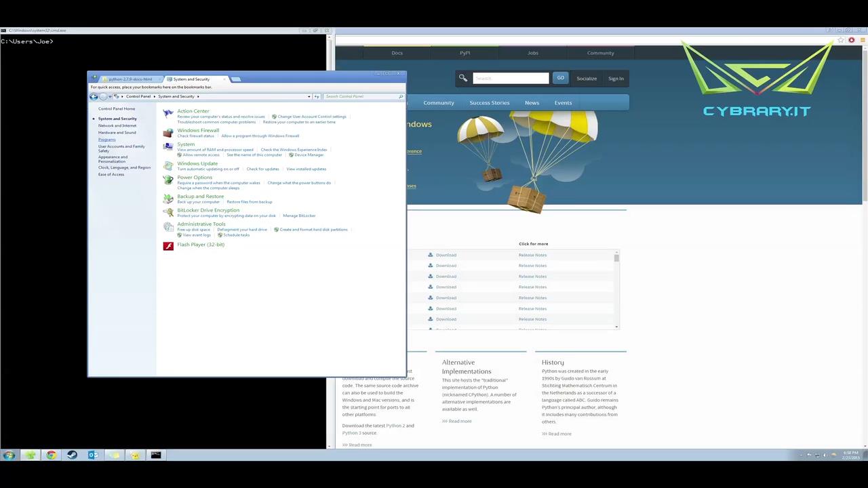Image resolution: width=868 pixels, height=488 pixels.
Task: Switch to the Command Prompt taskbar icon
Action: pyautogui.click(x=156, y=455)
